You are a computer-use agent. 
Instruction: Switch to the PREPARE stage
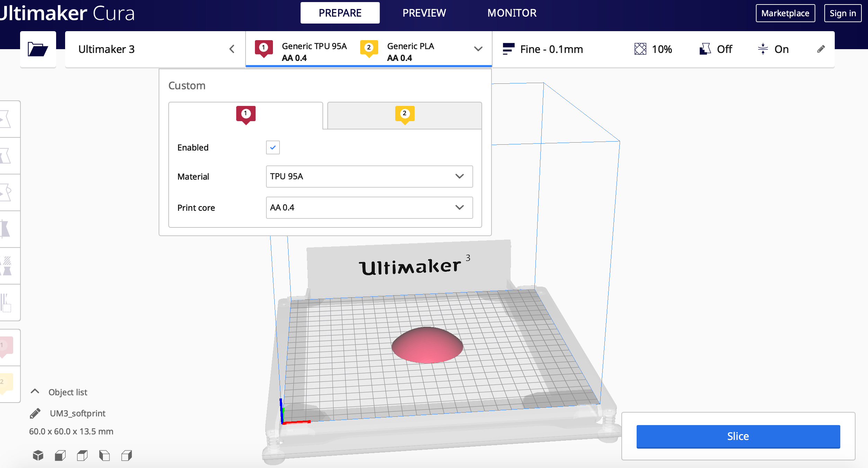pyautogui.click(x=340, y=13)
